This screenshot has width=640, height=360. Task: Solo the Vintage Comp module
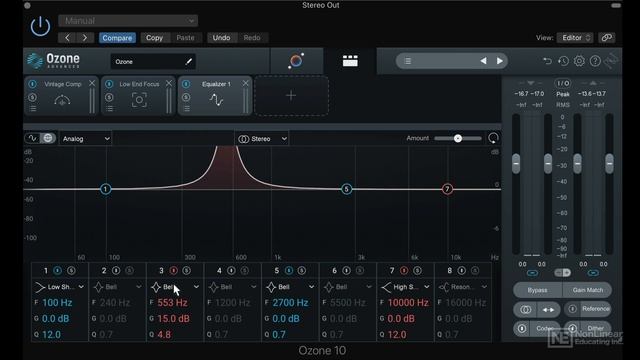point(33,98)
